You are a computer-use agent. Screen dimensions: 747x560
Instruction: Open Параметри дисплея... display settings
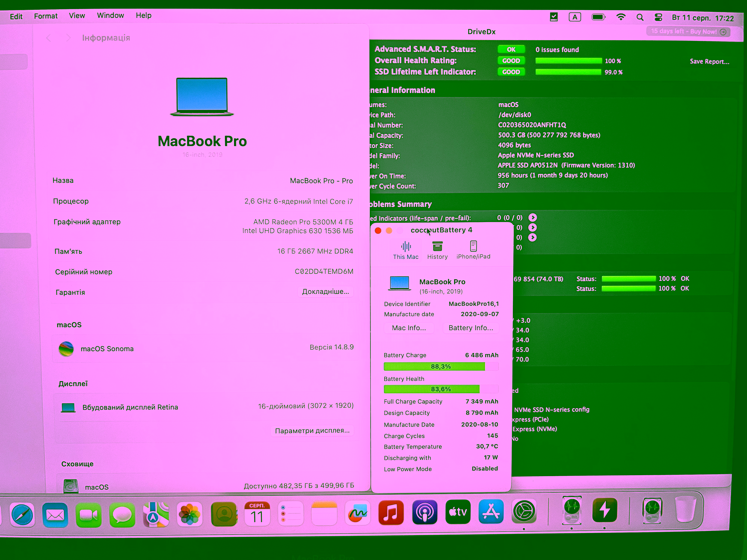tap(312, 431)
